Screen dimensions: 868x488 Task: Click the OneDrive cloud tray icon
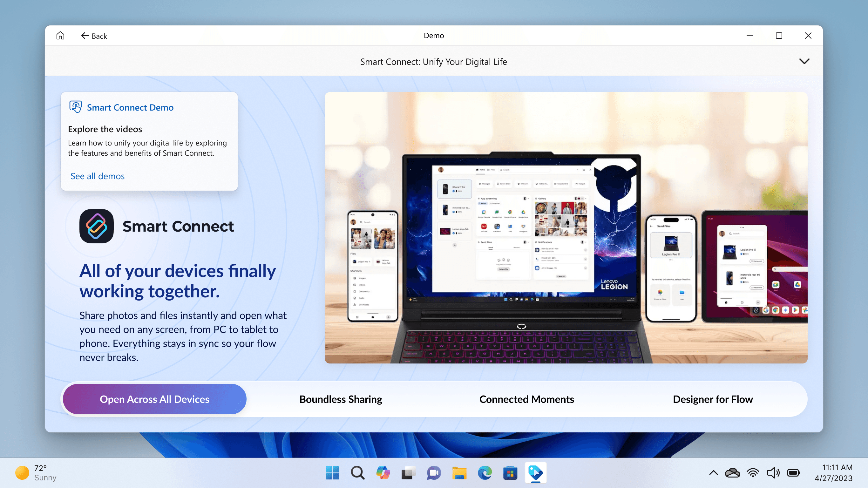(x=733, y=473)
